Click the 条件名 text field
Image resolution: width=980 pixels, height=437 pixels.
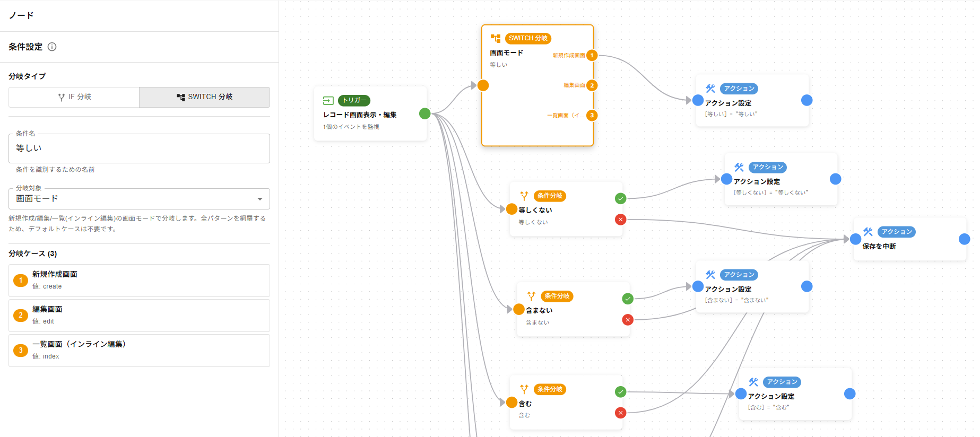(139, 148)
